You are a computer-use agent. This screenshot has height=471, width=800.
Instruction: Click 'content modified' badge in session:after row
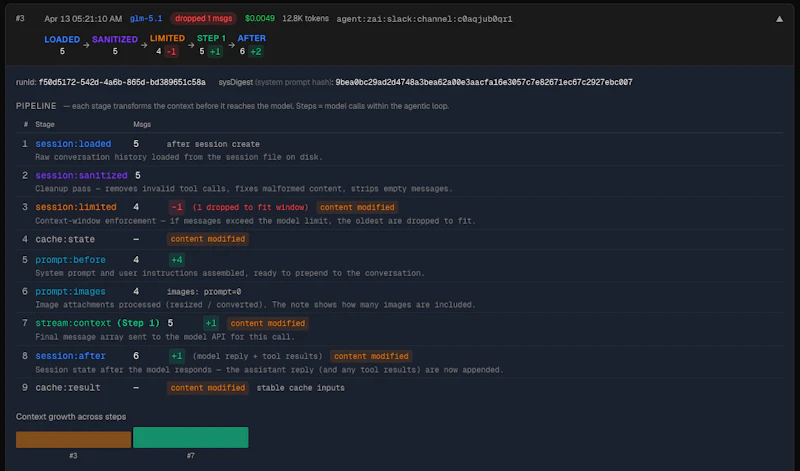(371, 356)
